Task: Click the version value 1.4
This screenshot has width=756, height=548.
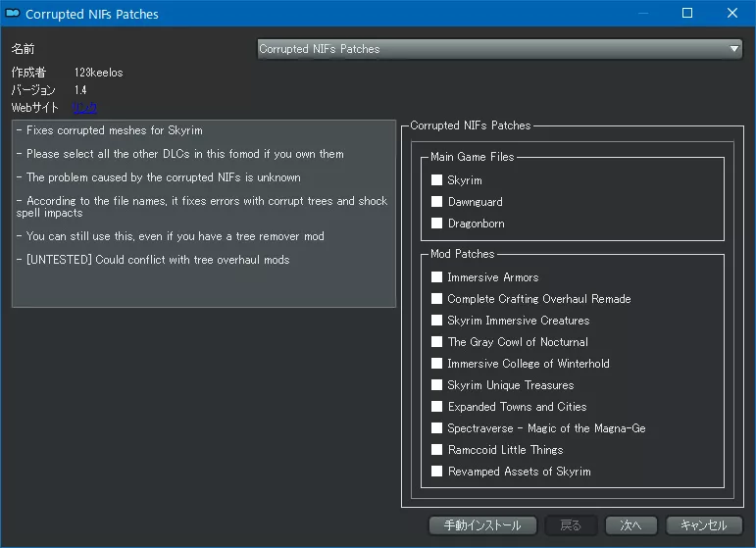Action: click(x=80, y=90)
